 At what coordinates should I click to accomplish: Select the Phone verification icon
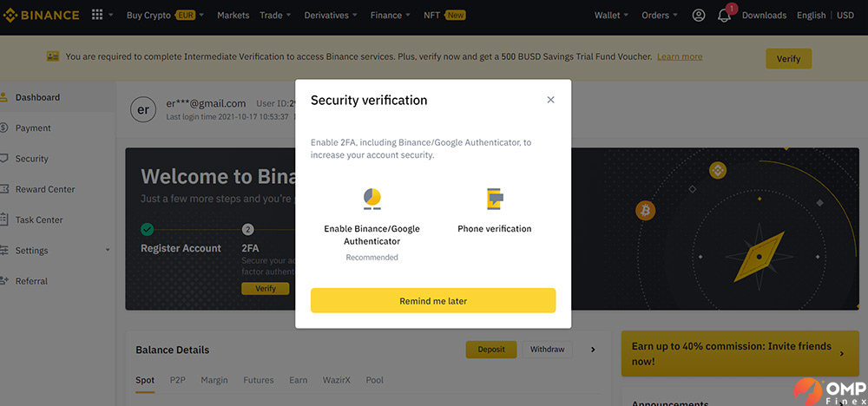(x=495, y=200)
